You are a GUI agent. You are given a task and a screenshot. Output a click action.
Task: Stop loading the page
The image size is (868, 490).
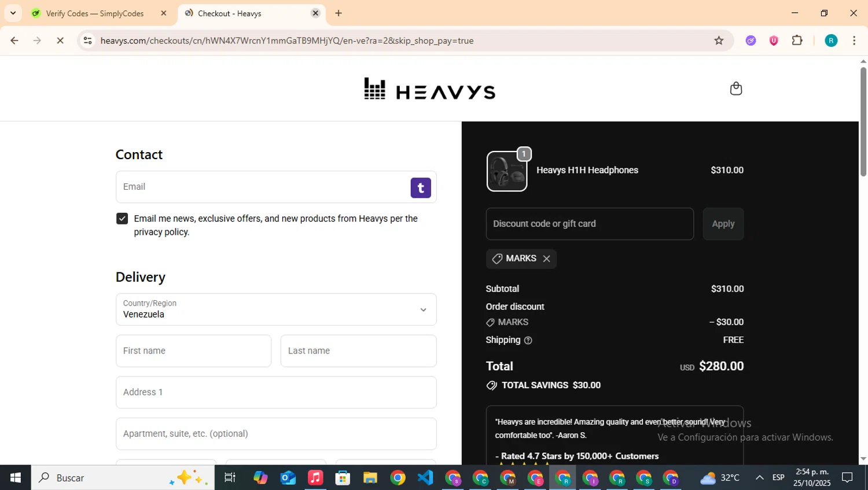(60, 40)
